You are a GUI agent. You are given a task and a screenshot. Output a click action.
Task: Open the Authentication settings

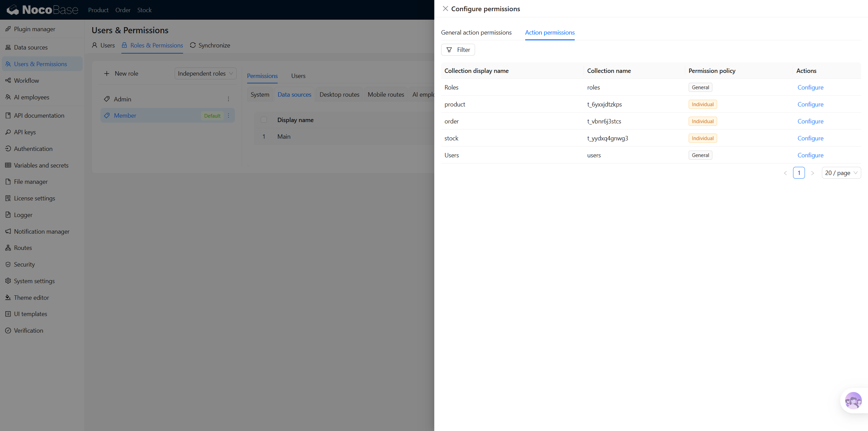point(33,149)
